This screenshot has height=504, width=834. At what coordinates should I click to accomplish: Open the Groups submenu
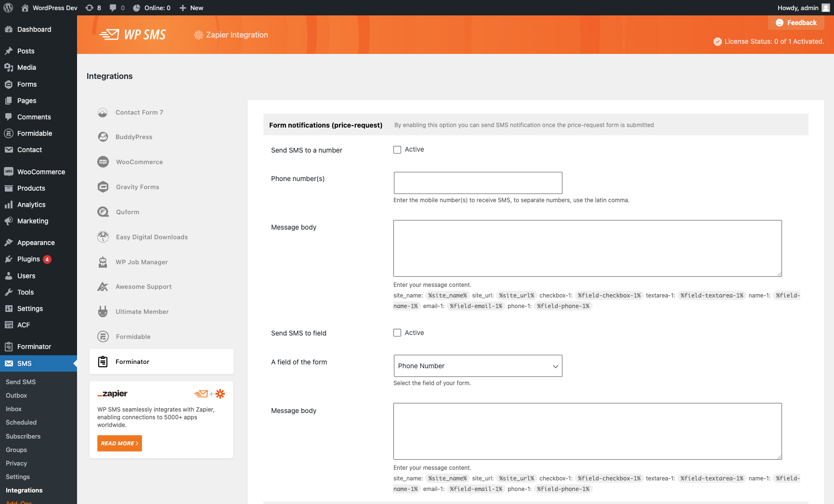(x=16, y=450)
